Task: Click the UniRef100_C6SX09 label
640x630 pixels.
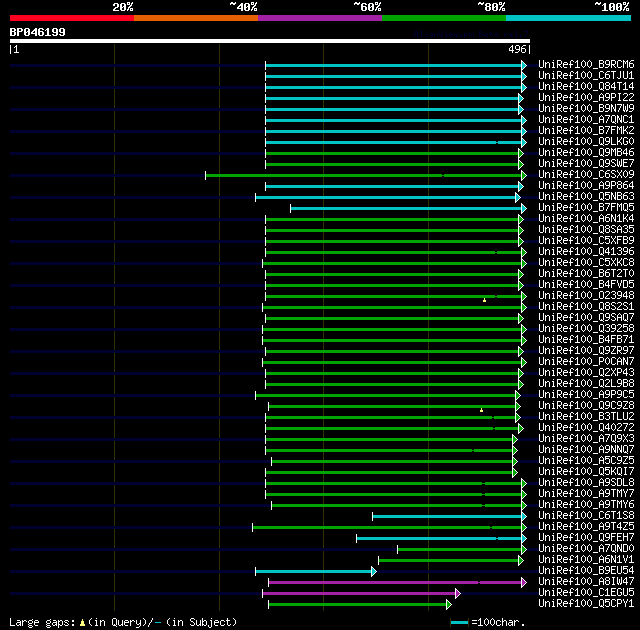Action: (586, 175)
